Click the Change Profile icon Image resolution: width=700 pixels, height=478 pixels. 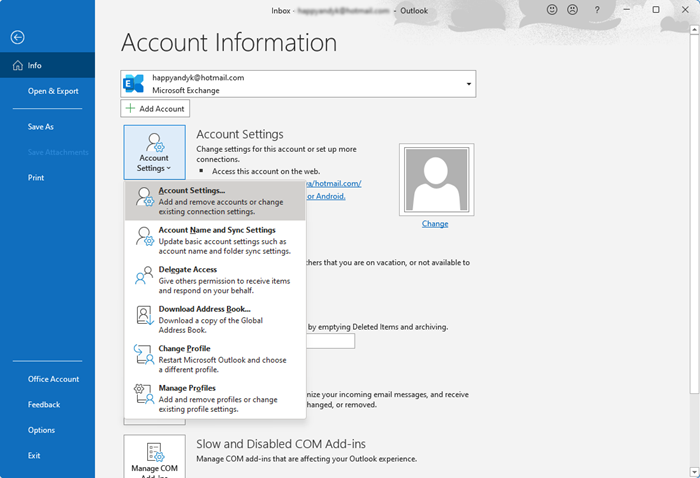pyautogui.click(x=142, y=354)
